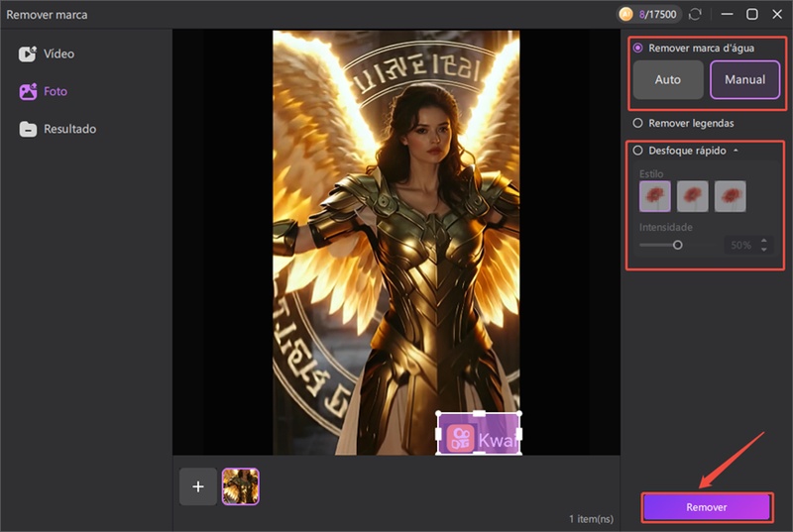Image resolution: width=793 pixels, height=532 pixels.
Task: Click the Resultado folder icon
Action: (28, 130)
